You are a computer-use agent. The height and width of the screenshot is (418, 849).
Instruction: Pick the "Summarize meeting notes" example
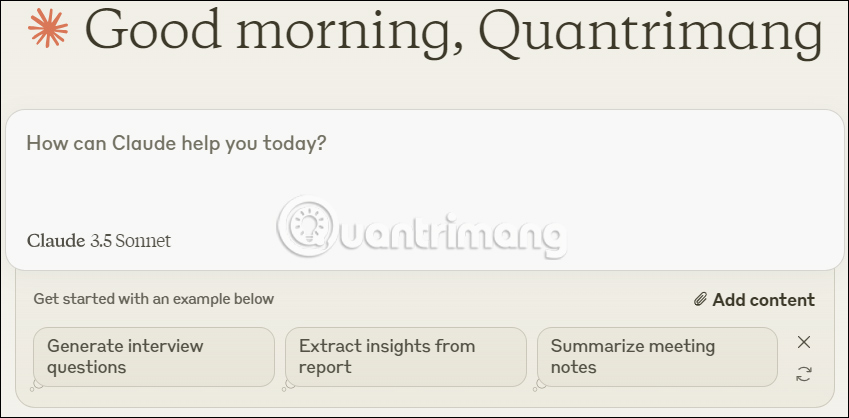(657, 357)
